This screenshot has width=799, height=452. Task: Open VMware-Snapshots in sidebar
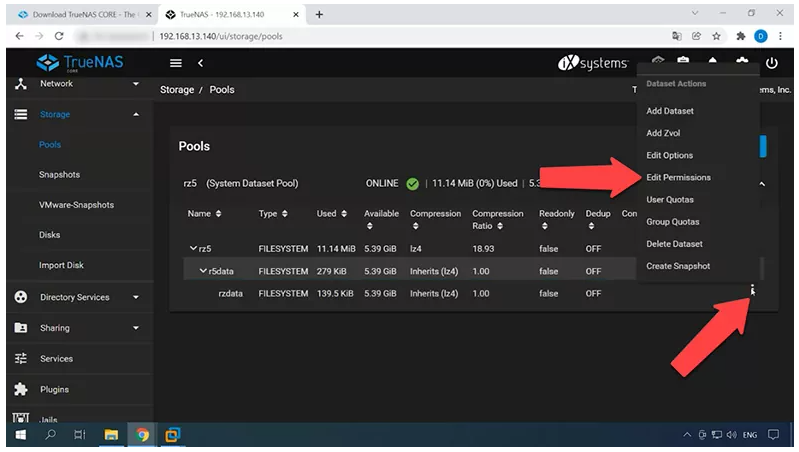pos(76,205)
